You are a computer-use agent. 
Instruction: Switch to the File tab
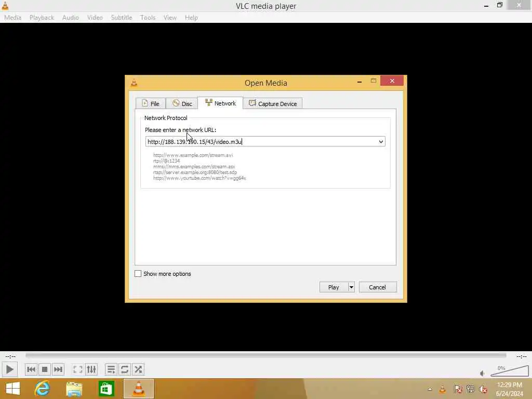pyautogui.click(x=150, y=103)
